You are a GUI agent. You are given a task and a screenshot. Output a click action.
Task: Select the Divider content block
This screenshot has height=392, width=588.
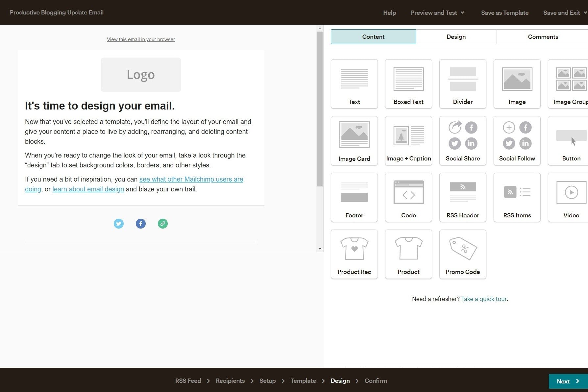click(463, 84)
